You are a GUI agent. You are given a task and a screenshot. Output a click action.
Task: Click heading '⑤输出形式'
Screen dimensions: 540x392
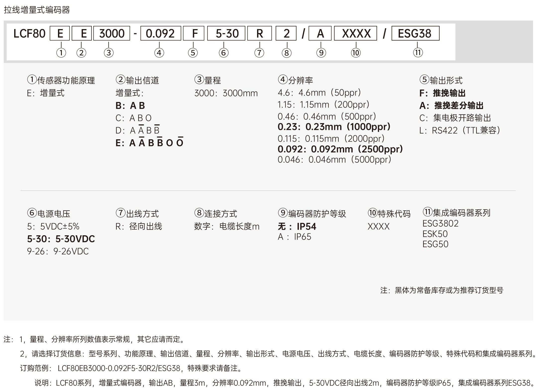[441, 80]
